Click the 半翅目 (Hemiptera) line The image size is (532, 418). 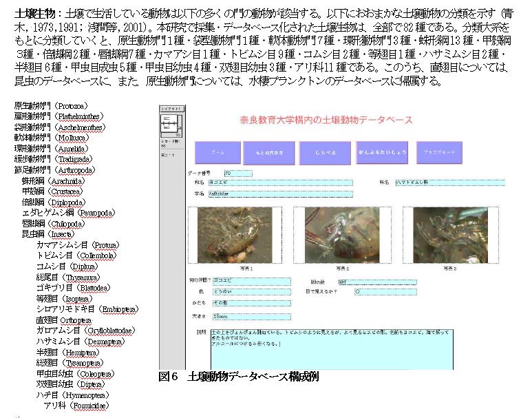68,353
